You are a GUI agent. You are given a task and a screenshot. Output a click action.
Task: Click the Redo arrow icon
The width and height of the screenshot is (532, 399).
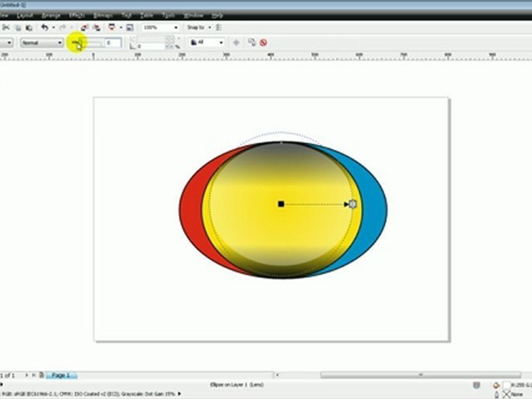63,28
